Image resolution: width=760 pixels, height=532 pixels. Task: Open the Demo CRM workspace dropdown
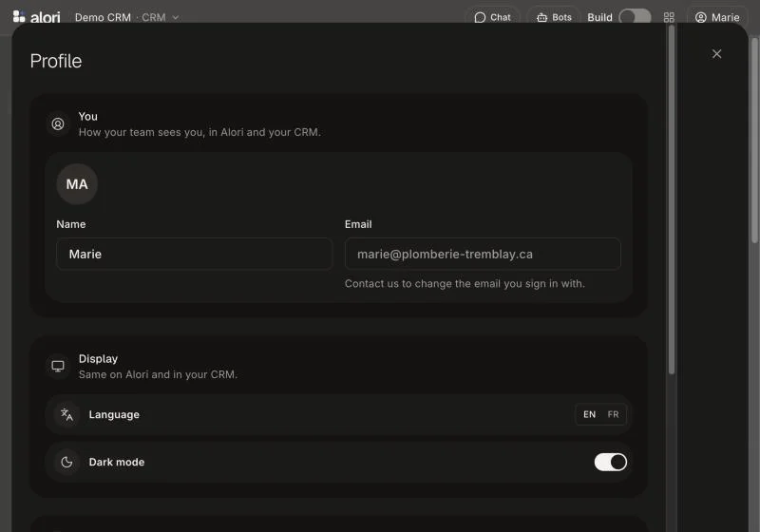pos(127,17)
